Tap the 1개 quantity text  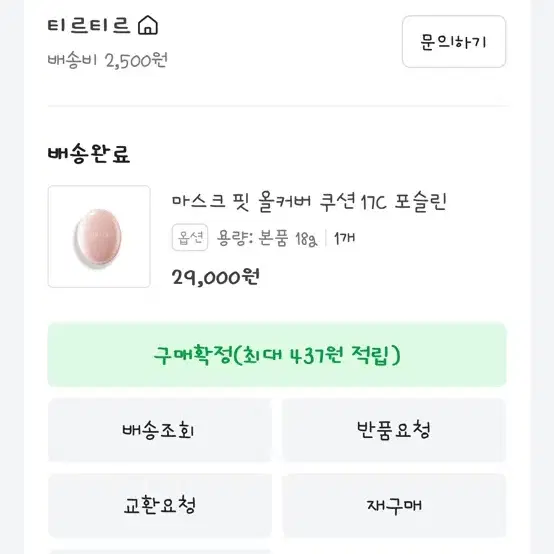click(344, 238)
